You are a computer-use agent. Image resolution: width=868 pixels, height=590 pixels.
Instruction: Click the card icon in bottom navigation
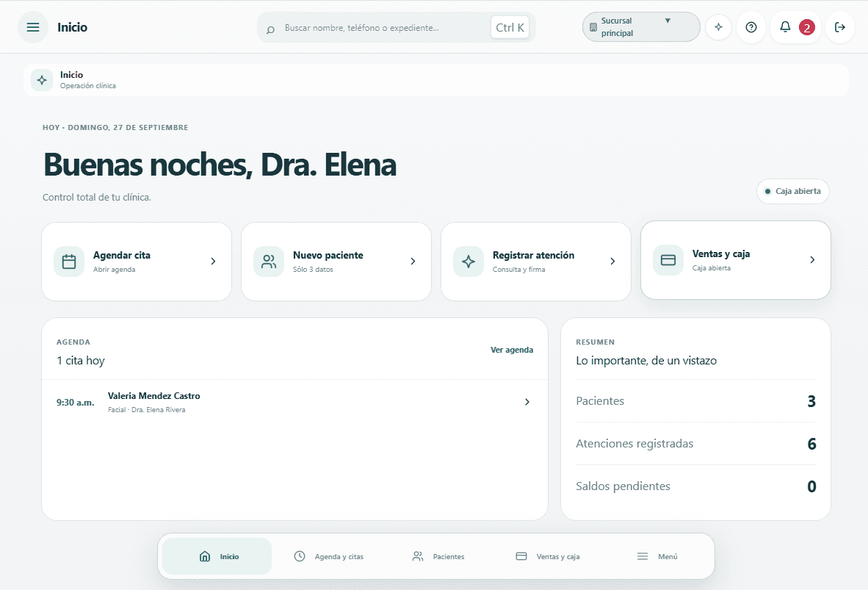click(521, 556)
